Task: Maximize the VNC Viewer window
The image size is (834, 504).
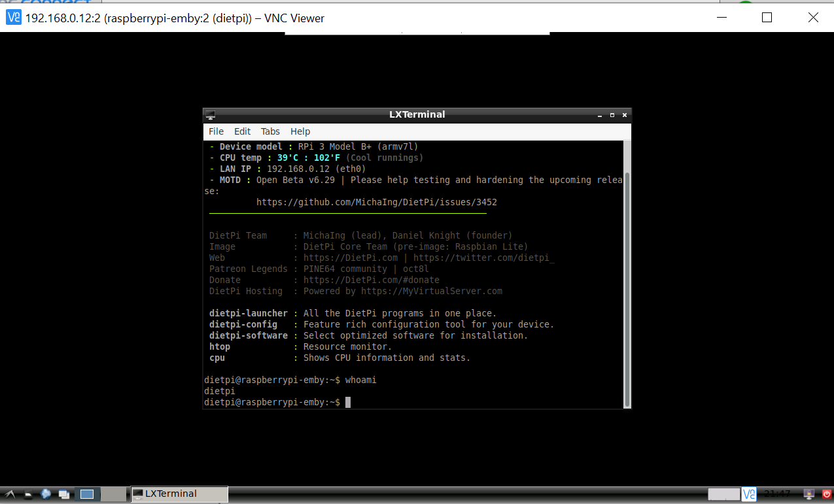Action: tap(767, 18)
